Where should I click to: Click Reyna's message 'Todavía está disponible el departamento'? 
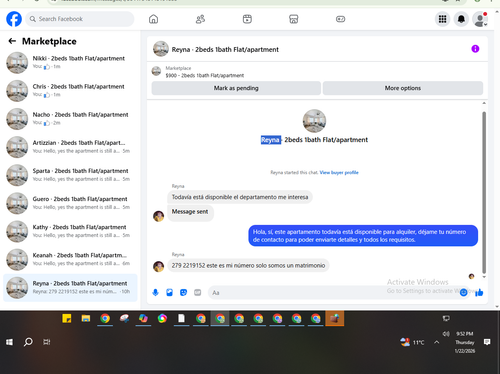pos(240,197)
